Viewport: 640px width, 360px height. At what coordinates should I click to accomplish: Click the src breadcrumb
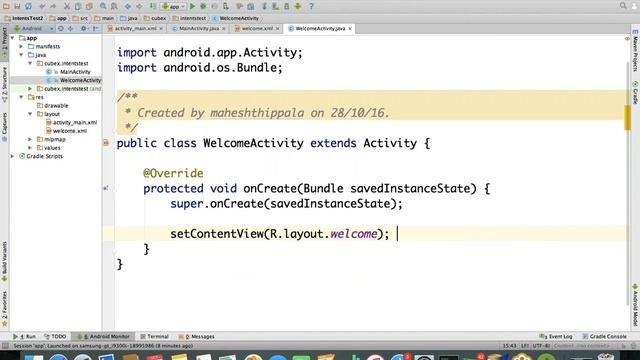pyautogui.click(x=80, y=18)
